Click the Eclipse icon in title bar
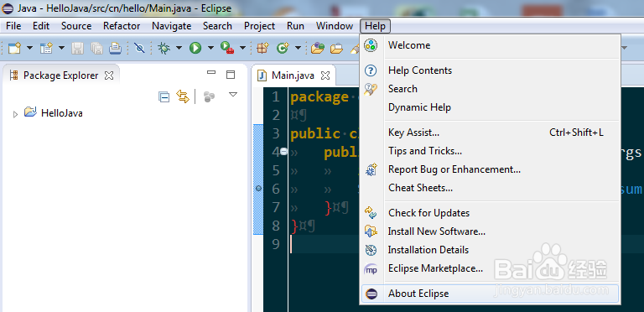This screenshot has height=312, width=644. tap(8, 8)
